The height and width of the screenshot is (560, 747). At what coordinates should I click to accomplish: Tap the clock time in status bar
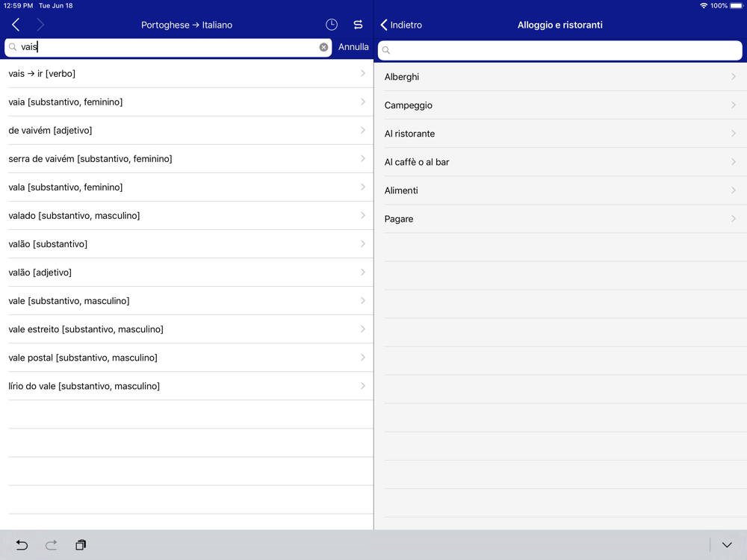[18, 6]
